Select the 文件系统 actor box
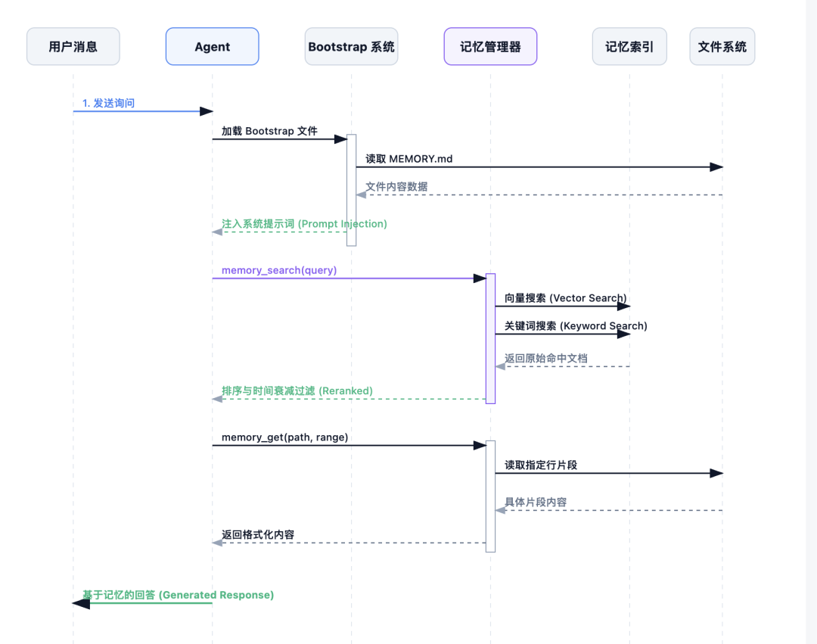The width and height of the screenshot is (817, 644). click(722, 46)
